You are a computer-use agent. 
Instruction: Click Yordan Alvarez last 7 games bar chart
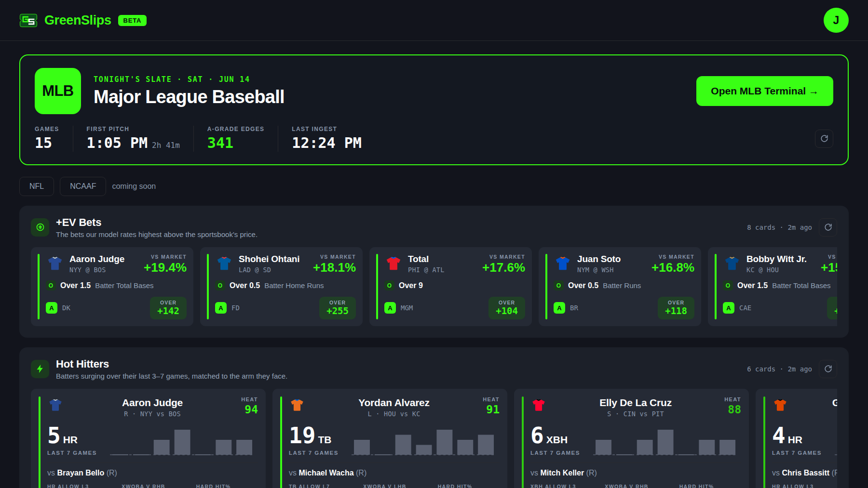point(423,442)
